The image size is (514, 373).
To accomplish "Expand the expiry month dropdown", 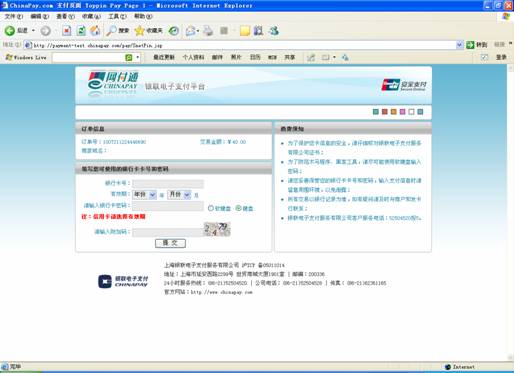I will 179,194.
